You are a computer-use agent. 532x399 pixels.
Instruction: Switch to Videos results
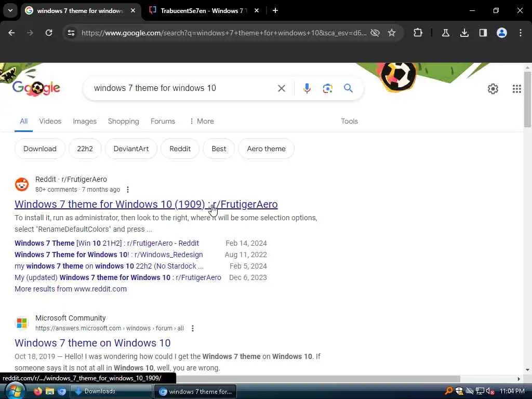50,121
